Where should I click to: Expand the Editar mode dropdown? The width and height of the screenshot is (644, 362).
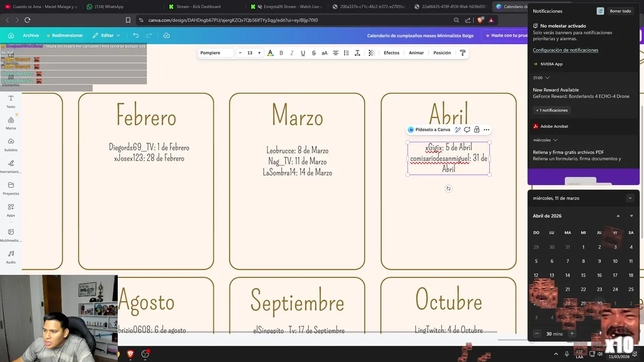coord(107,36)
